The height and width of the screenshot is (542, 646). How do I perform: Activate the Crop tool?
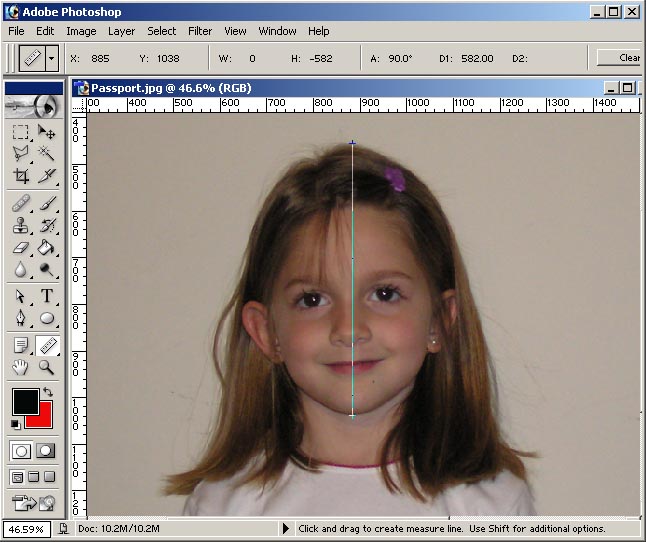pos(21,176)
